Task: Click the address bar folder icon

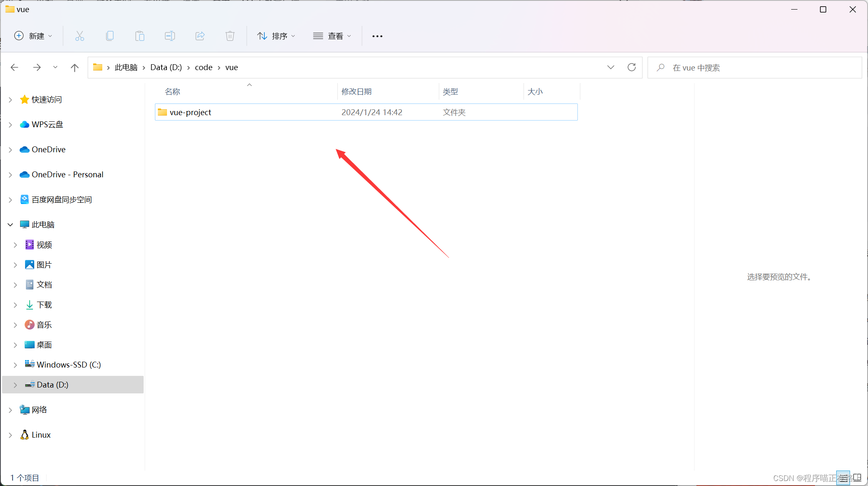Action: (98, 67)
